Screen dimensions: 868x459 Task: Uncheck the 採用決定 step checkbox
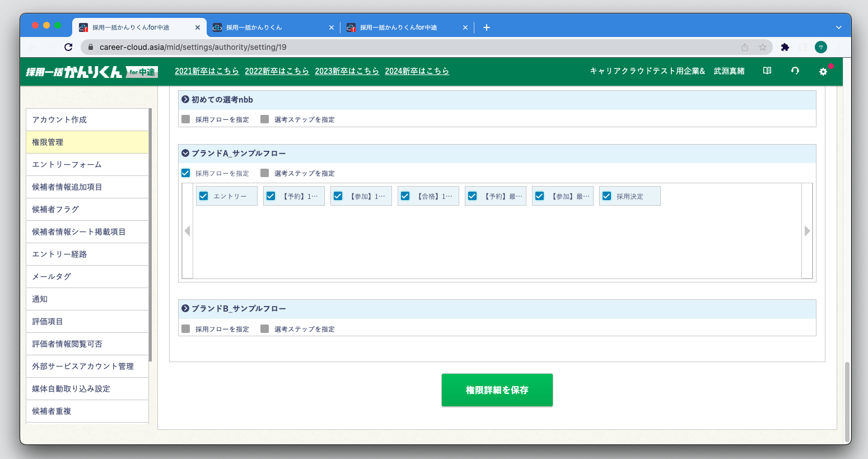coord(606,196)
